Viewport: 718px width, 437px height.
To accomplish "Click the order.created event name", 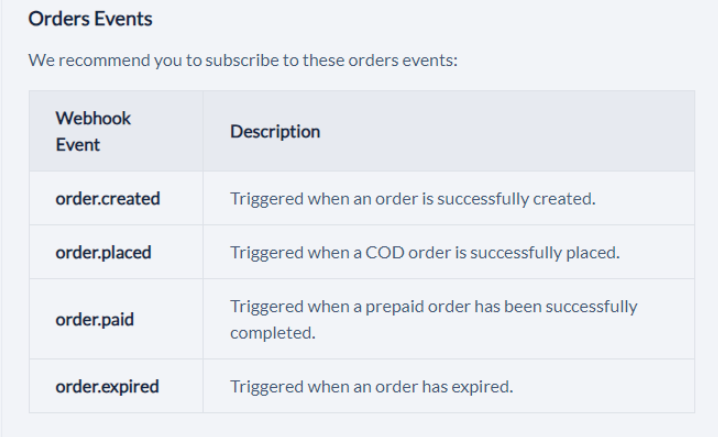I will [x=108, y=199].
